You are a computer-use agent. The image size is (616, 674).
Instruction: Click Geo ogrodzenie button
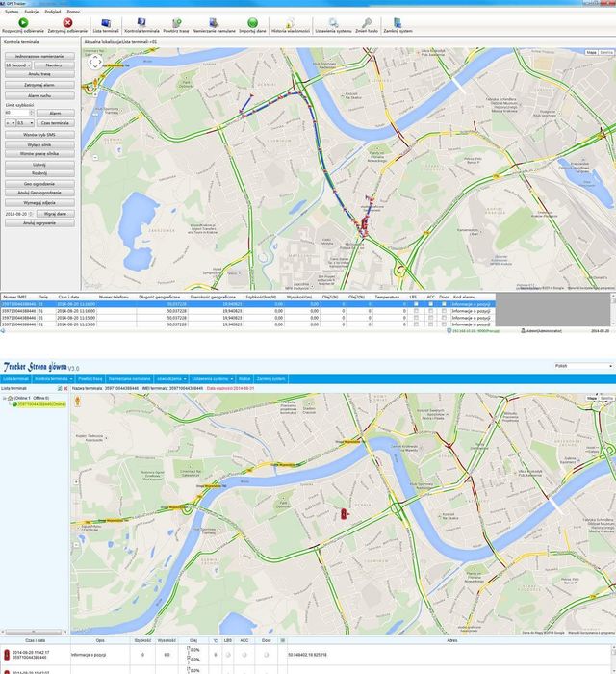[x=39, y=184]
